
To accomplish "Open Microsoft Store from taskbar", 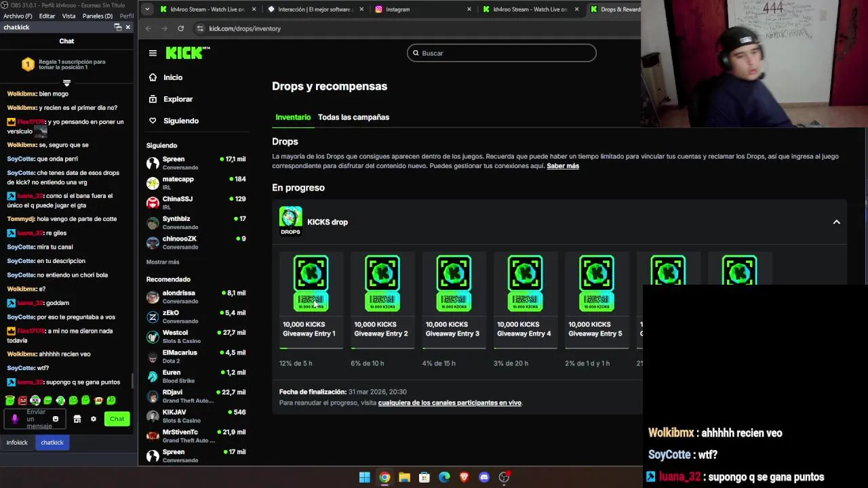I will pyautogui.click(x=425, y=477).
